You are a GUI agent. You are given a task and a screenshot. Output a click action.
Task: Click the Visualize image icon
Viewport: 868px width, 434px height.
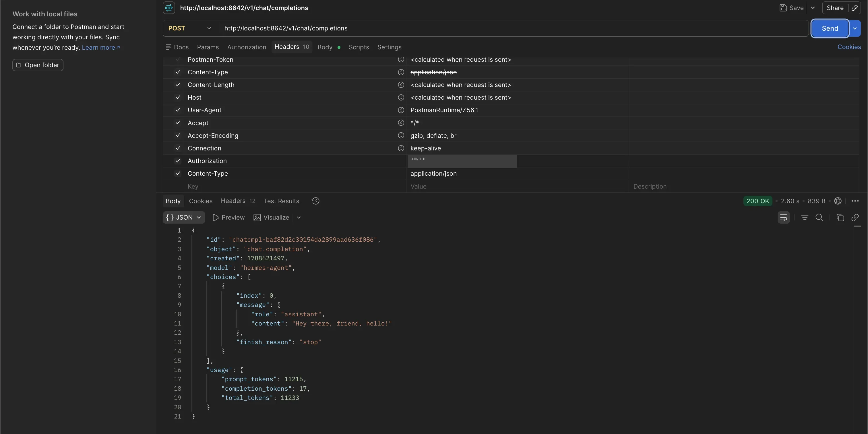pyautogui.click(x=257, y=218)
